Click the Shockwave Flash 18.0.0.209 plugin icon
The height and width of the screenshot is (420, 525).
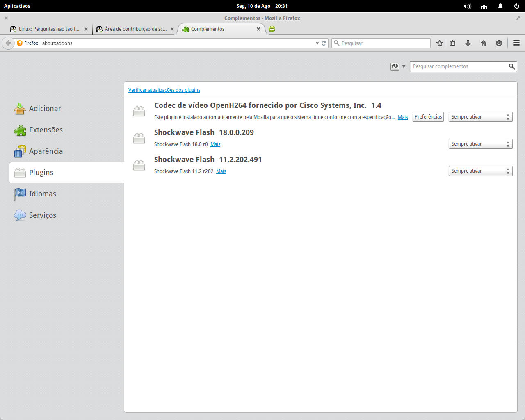[x=139, y=138]
